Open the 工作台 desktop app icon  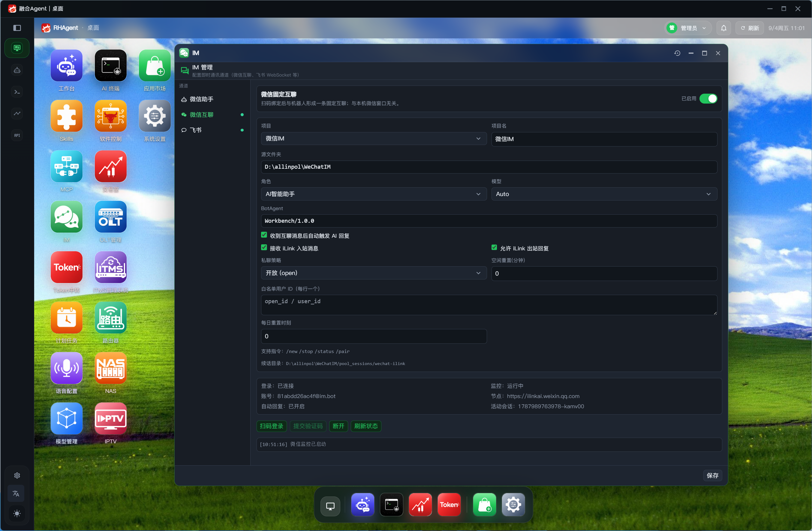pyautogui.click(x=67, y=66)
